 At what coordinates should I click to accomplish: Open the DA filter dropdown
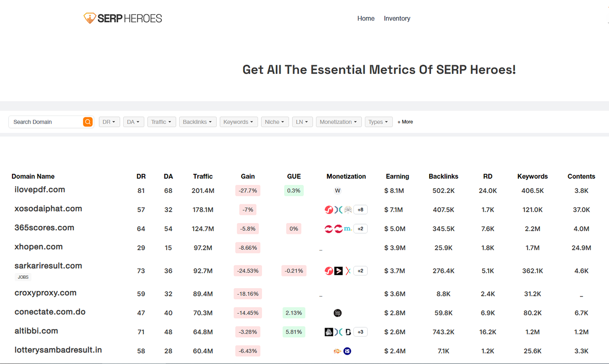(x=133, y=122)
